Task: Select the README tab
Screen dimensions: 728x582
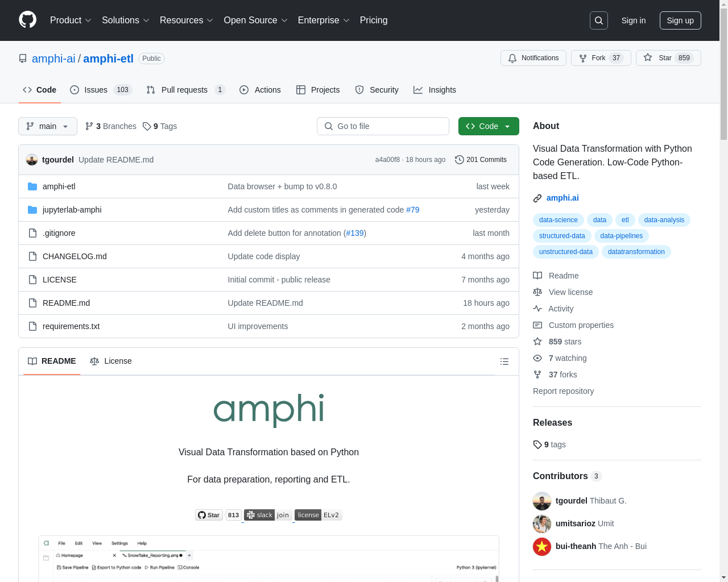Action: tap(52, 361)
